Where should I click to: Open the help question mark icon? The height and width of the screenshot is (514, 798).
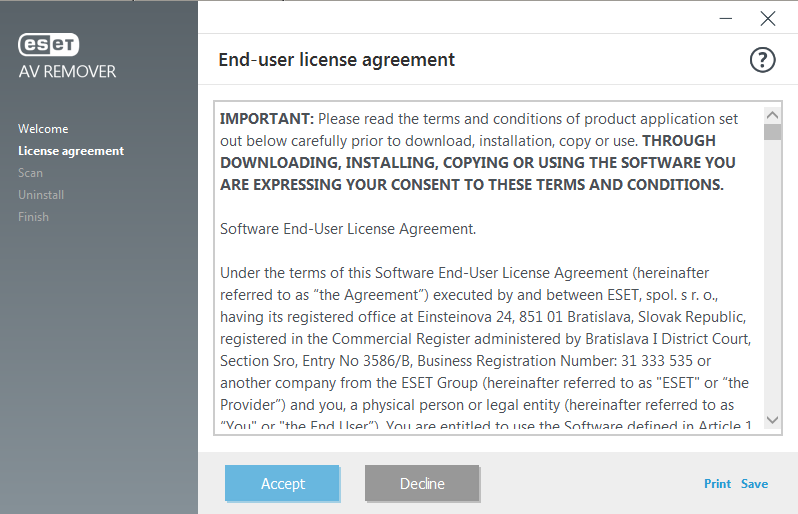(762, 60)
